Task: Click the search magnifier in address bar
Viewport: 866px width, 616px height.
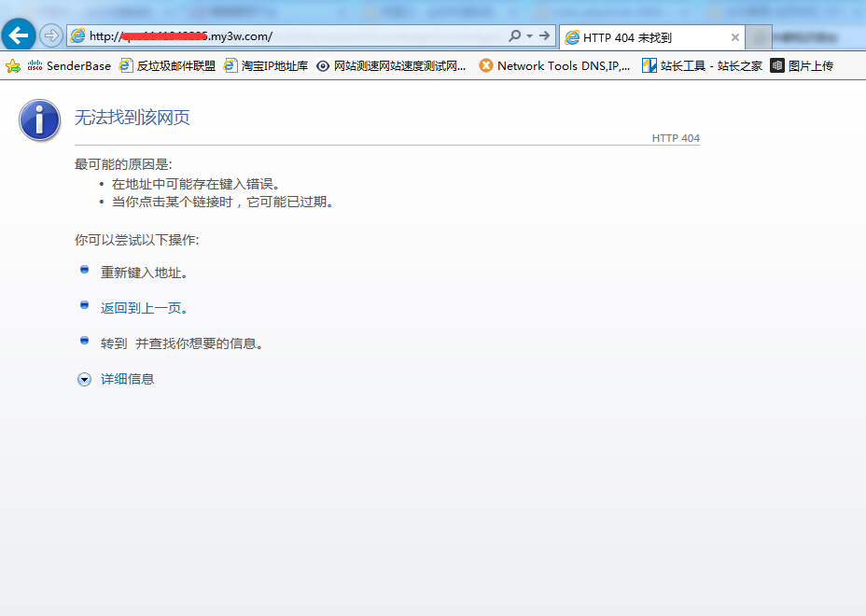Action: coord(514,36)
